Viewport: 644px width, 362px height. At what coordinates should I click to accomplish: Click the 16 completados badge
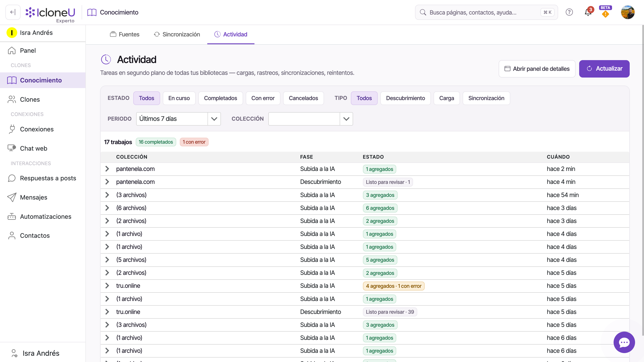[156, 142]
